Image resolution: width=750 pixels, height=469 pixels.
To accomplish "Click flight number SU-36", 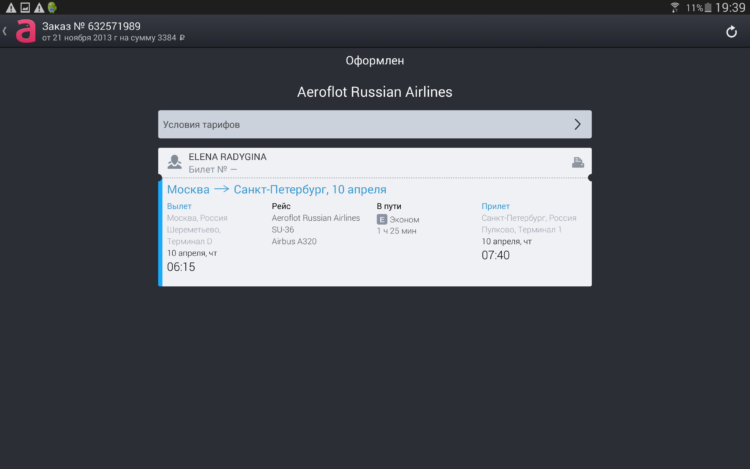I will pyautogui.click(x=283, y=229).
